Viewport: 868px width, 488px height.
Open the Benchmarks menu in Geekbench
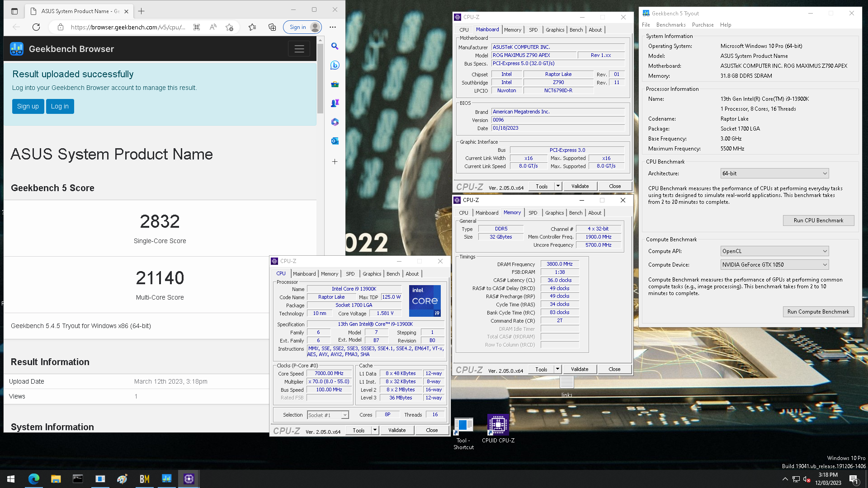(x=671, y=25)
